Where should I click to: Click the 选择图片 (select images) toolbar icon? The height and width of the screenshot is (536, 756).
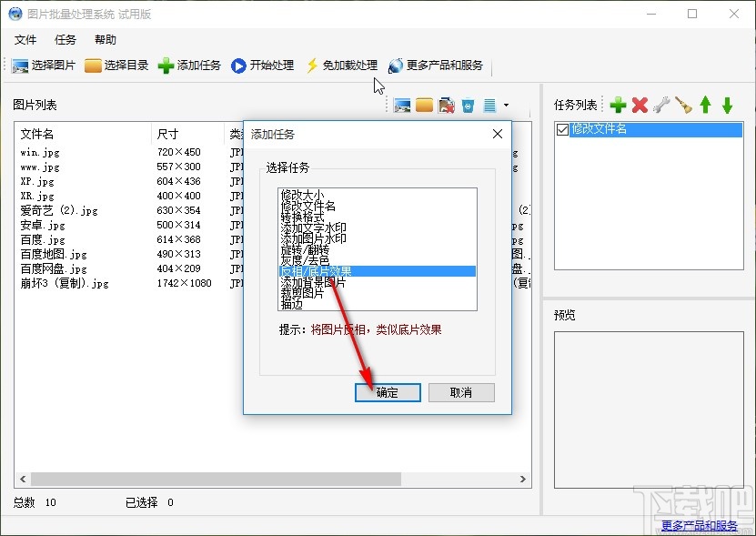[x=20, y=65]
